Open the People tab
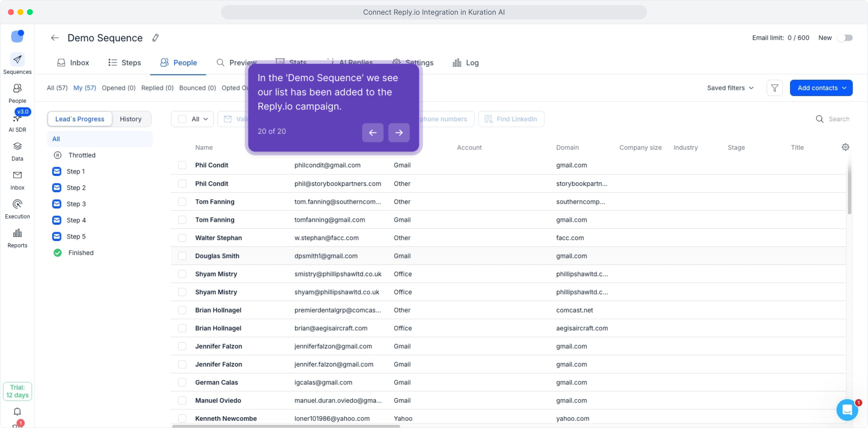 pyautogui.click(x=178, y=63)
